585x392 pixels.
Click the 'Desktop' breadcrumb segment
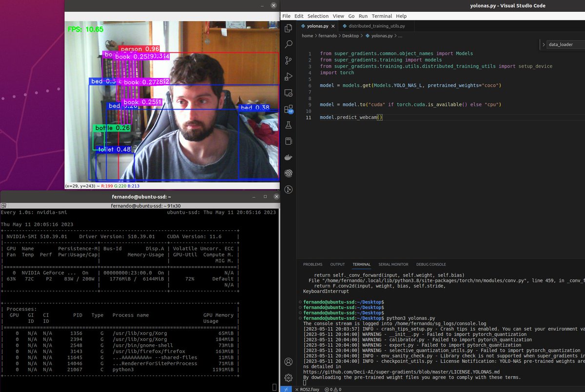(351, 36)
